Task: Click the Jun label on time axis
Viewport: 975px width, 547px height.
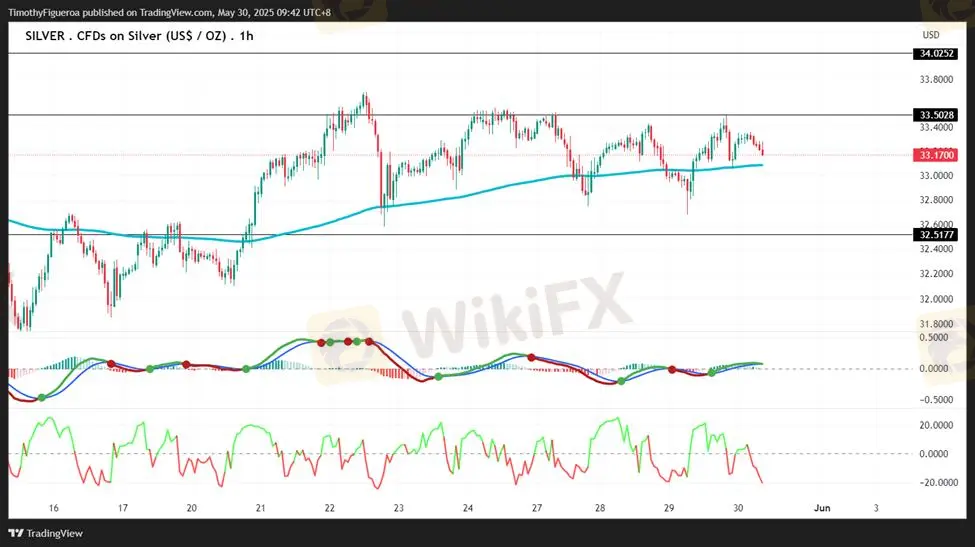Action: click(x=822, y=508)
